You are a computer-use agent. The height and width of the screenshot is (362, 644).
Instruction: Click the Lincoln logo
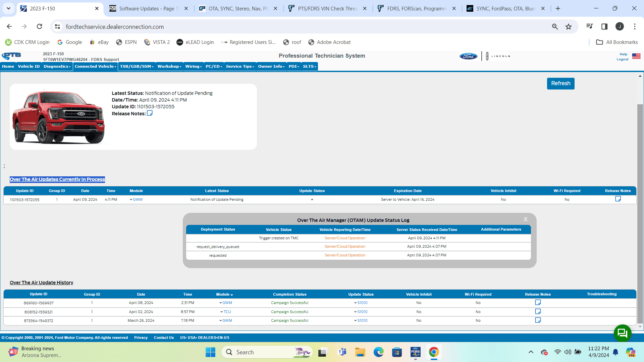coord(498,56)
